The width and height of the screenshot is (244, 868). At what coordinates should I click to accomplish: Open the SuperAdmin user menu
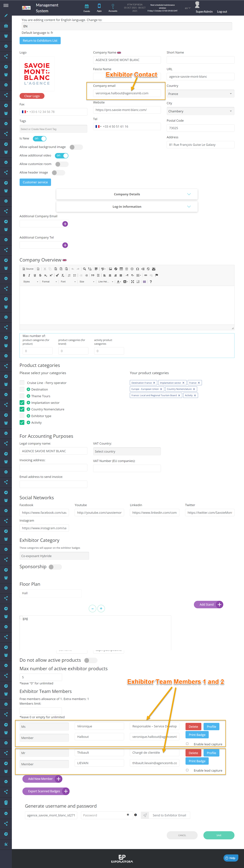click(204, 11)
